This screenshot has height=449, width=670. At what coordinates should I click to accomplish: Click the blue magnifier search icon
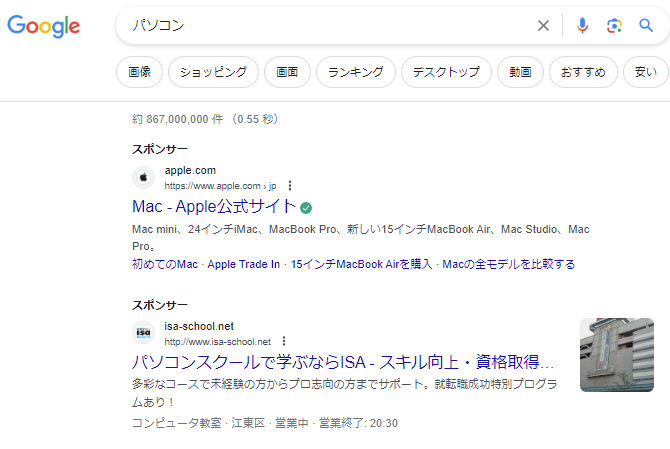point(646,26)
